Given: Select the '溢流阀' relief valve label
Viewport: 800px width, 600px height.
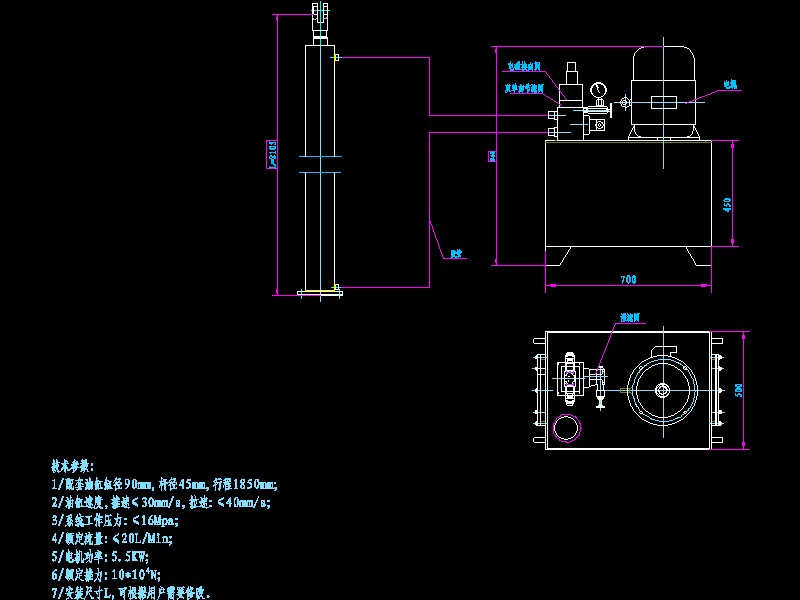Looking at the screenshot, I should click(x=630, y=318).
